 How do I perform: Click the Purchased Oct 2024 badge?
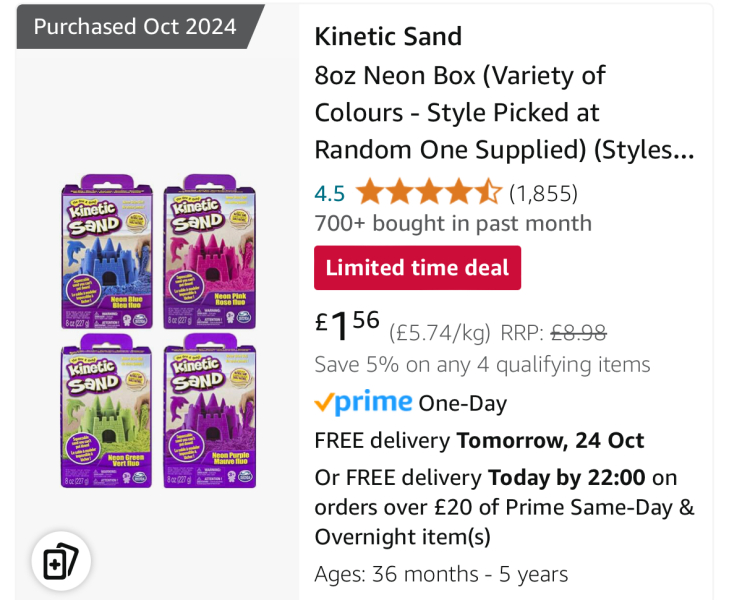(x=135, y=27)
